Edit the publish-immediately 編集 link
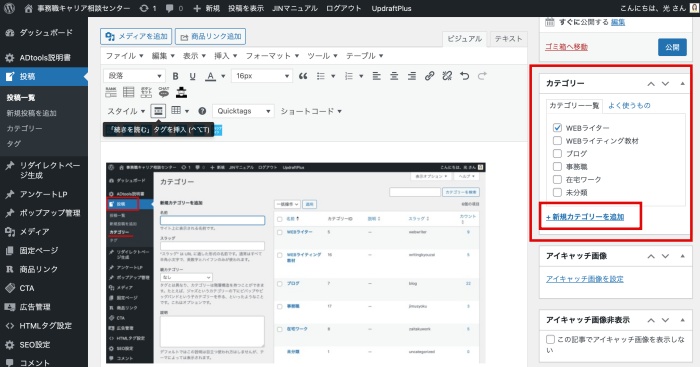 click(x=618, y=22)
